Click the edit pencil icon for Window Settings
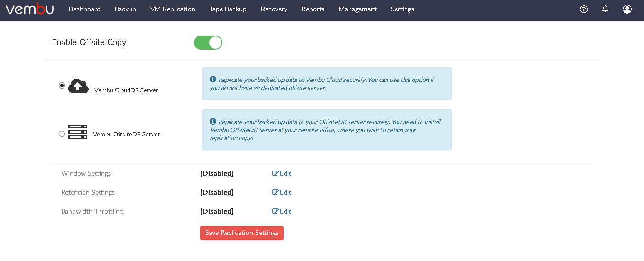Image resolution: width=644 pixels, height=261 pixels. click(x=275, y=173)
